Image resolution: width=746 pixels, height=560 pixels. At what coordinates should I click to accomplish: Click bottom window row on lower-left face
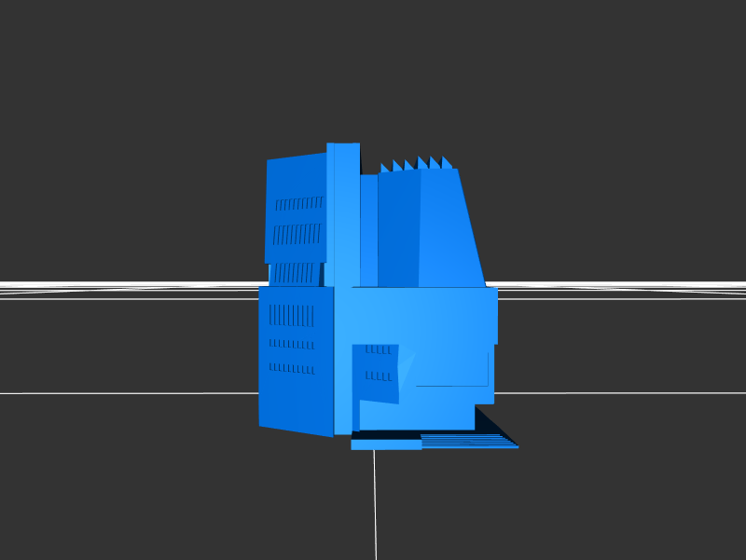tap(292, 368)
